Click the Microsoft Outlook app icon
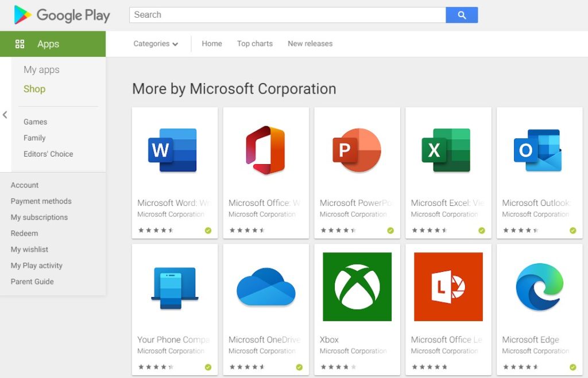The height and width of the screenshot is (378, 588). tap(539, 150)
